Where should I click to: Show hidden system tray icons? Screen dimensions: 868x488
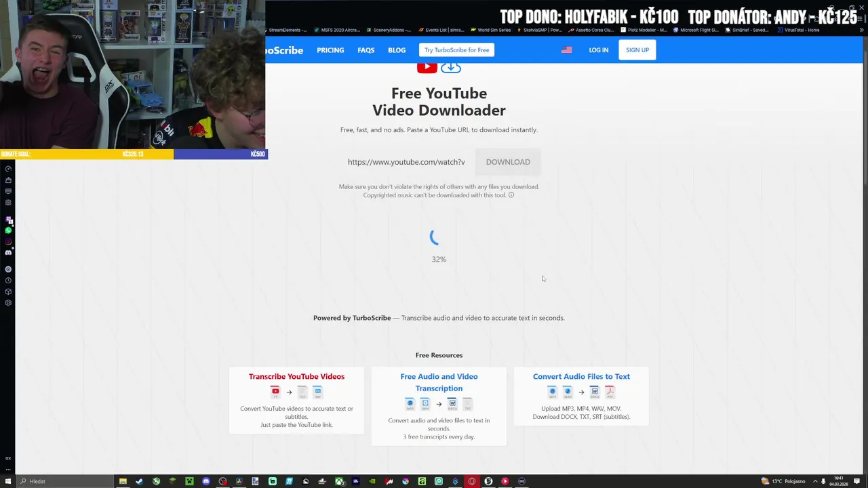click(815, 481)
